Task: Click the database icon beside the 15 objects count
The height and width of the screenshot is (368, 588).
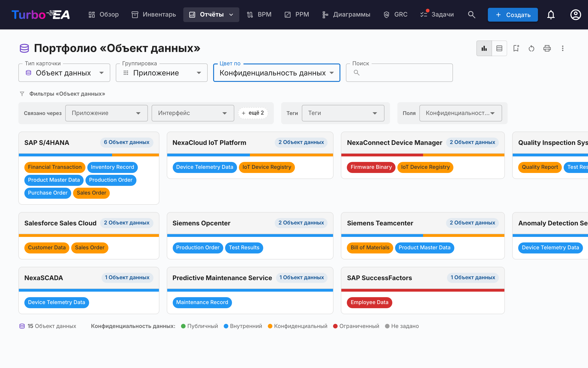Action: pos(22,326)
